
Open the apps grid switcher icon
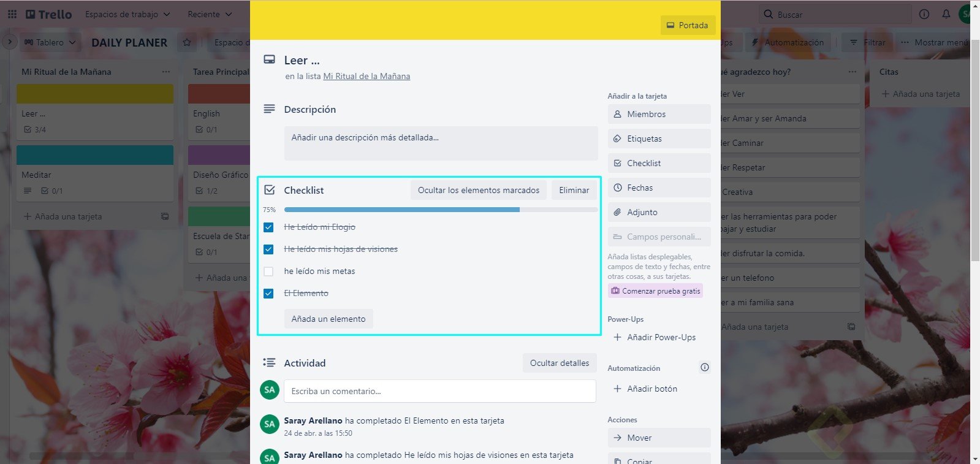pyautogui.click(x=12, y=14)
